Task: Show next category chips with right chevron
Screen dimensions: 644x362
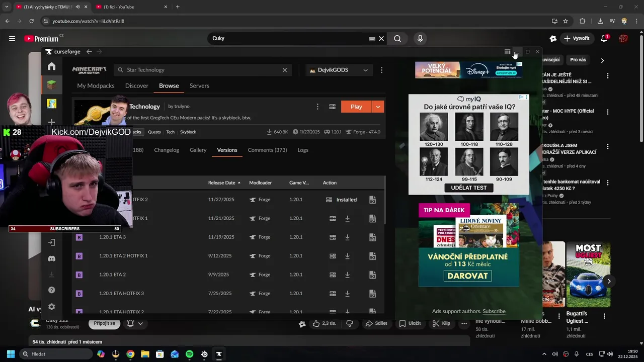Action: click(x=603, y=60)
